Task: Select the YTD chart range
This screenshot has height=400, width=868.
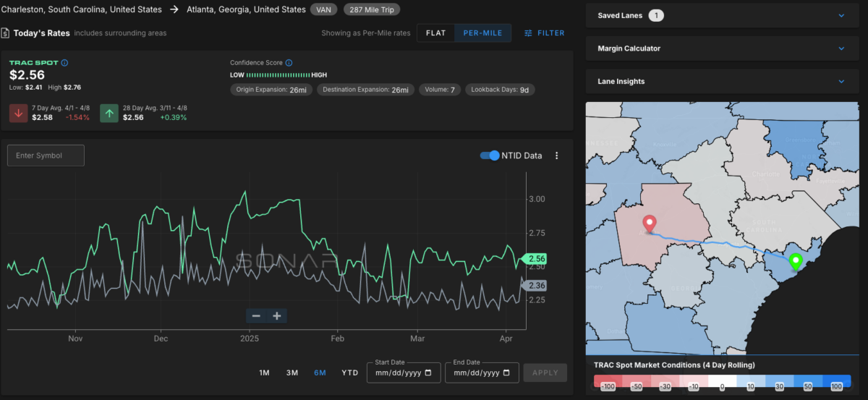Action: click(349, 373)
